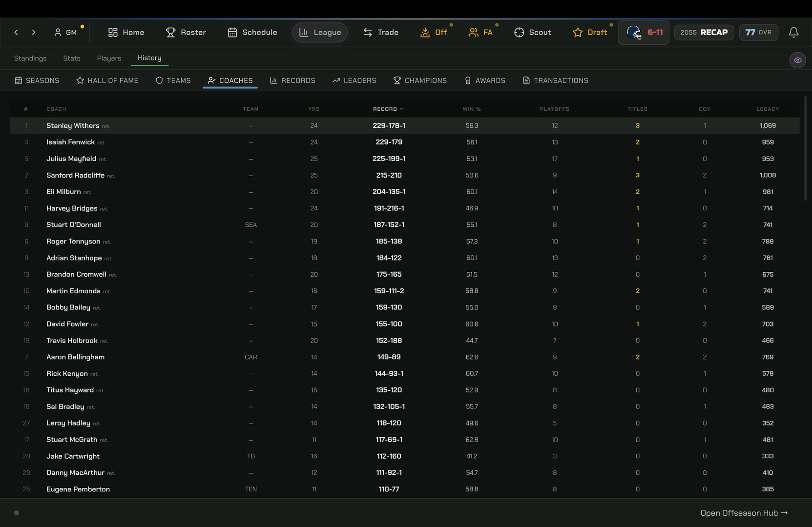812x527 pixels.
Task: Select coach Stanley Withers row
Action: (x=405, y=125)
